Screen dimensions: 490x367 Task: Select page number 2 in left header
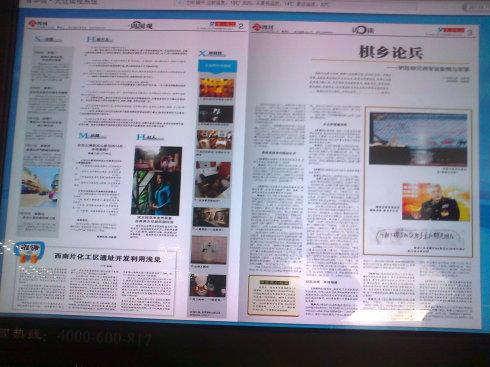click(x=241, y=26)
